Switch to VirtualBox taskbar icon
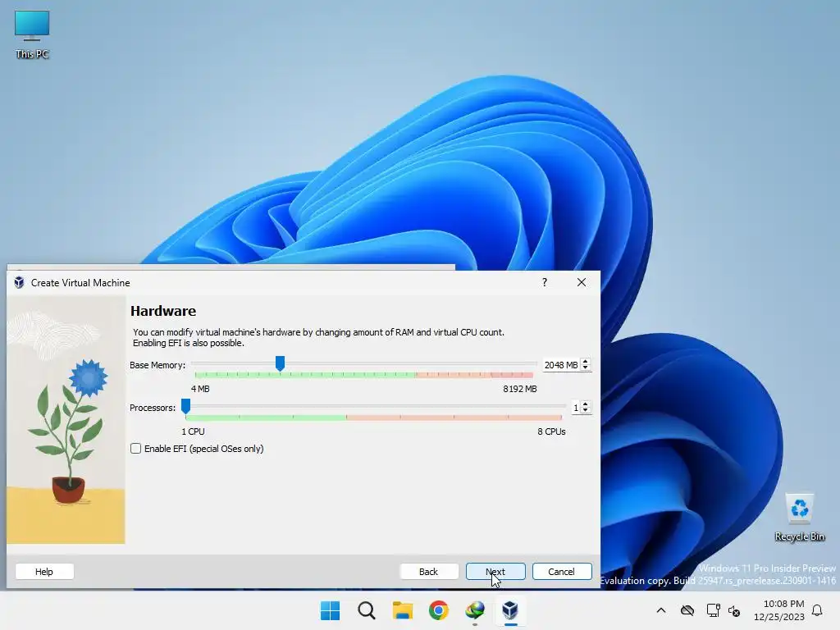Image resolution: width=840 pixels, height=630 pixels. coord(510,610)
